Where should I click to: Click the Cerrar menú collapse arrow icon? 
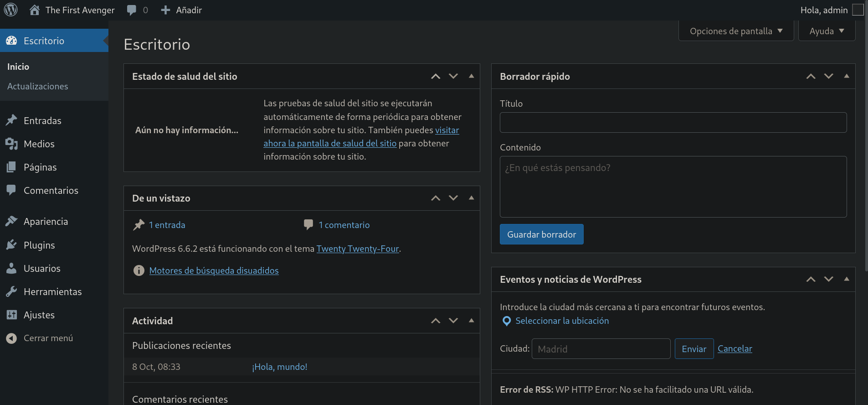point(11,338)
